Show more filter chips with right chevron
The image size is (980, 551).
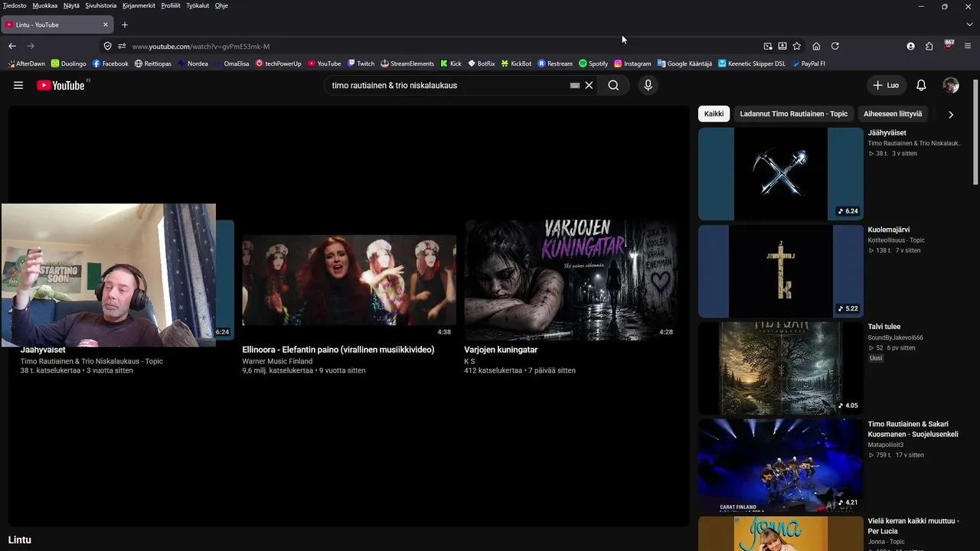click(x=951, y=114)
